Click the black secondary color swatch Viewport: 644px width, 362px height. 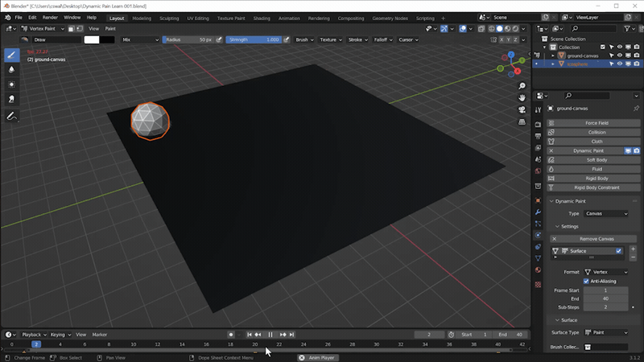point(107,39)
